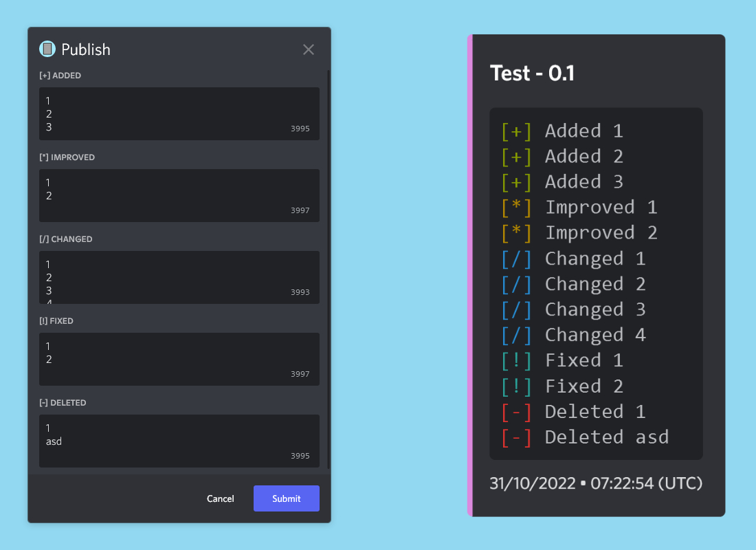Click the "[!] Fixed 1" entry
Viewport: 756px width, 550px height.
tap(562, 360)
